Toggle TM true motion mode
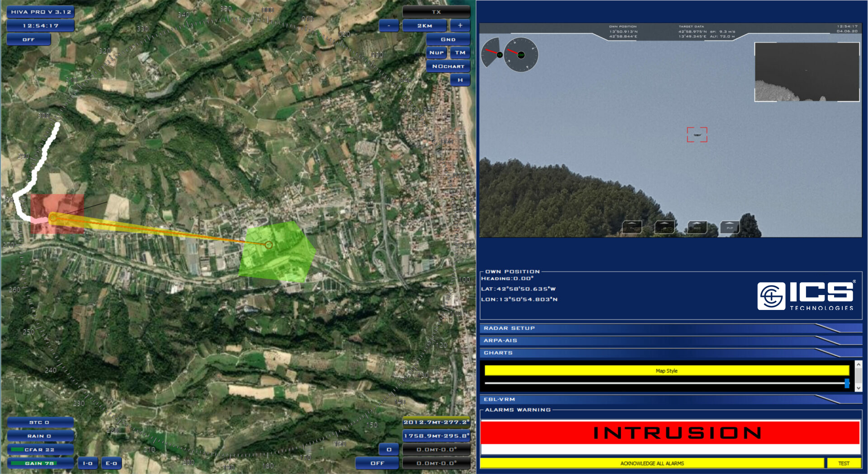Image resolution: width=868 pixels, height=474 pixels. [460, 53]
